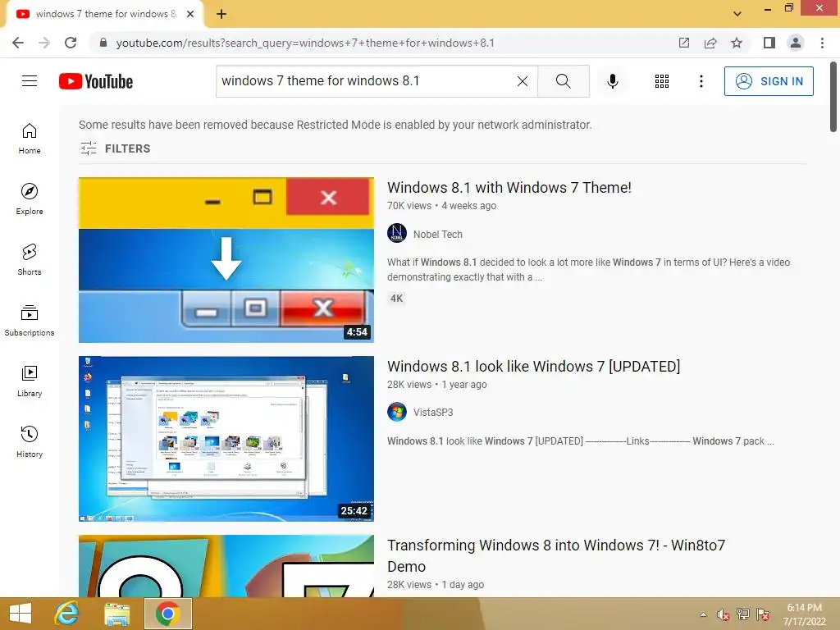Open Chrome three-dot menu
Viewport: 840px width, 630px height.
[822, 43]
